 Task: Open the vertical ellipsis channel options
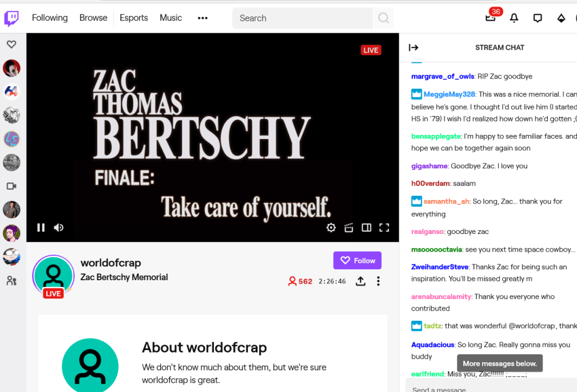tap(378, 281)
